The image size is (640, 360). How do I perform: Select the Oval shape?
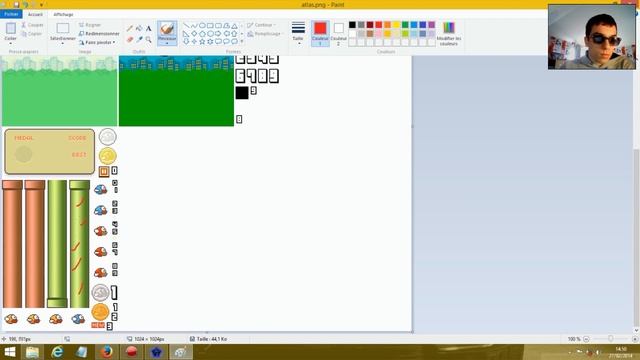coord(202,25)
